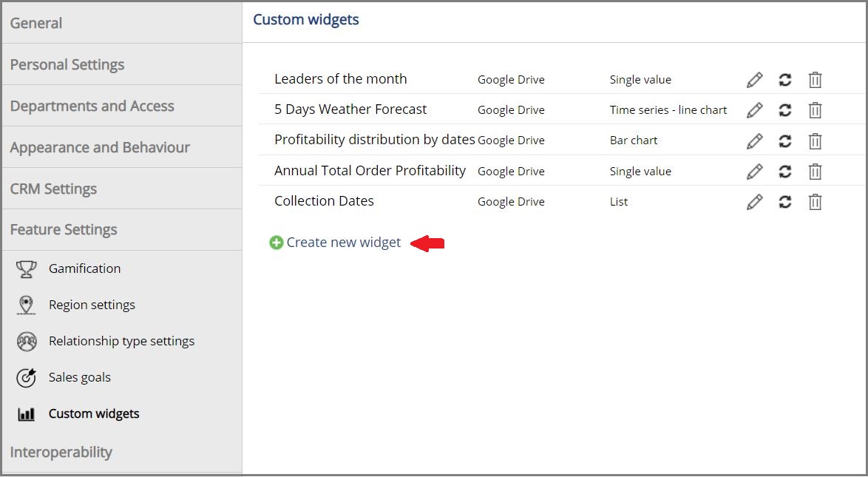Refresh the 5 Days Weather Forecast widget

(x=785, y=110)
